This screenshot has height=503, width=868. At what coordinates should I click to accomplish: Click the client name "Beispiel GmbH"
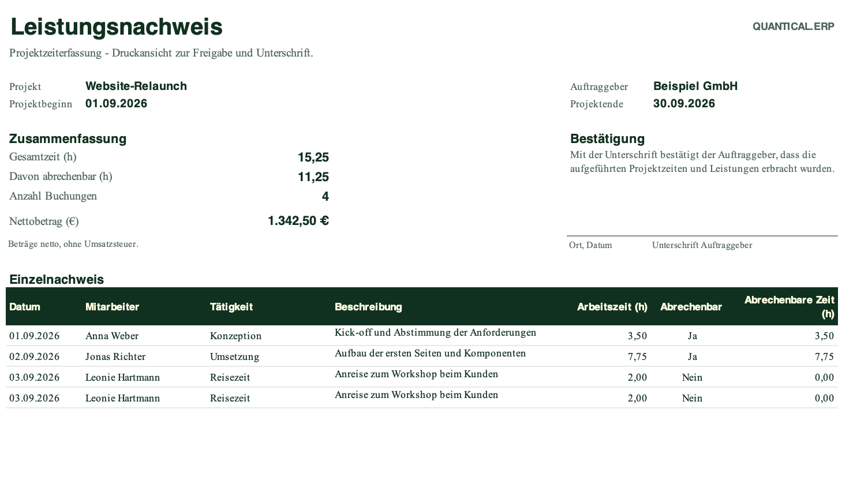coord(695,86)
